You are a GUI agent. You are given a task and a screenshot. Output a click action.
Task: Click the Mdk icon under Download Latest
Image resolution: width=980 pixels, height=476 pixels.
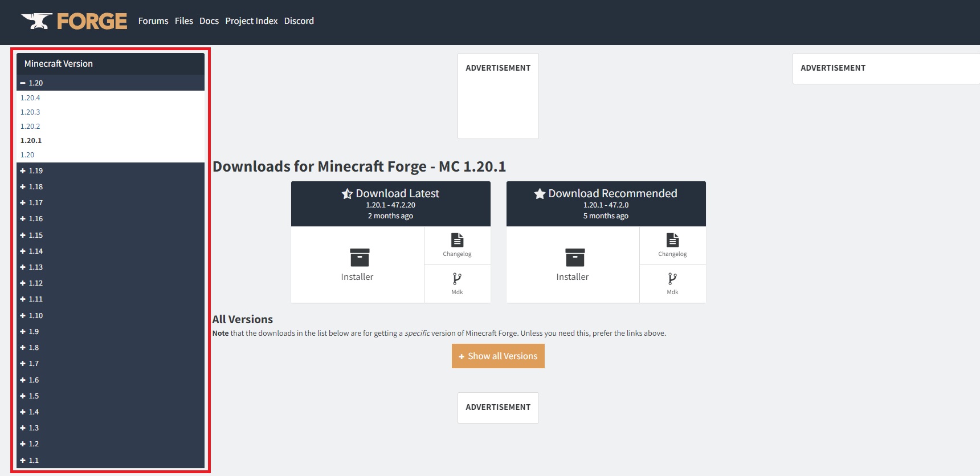[x=457, y=278]
